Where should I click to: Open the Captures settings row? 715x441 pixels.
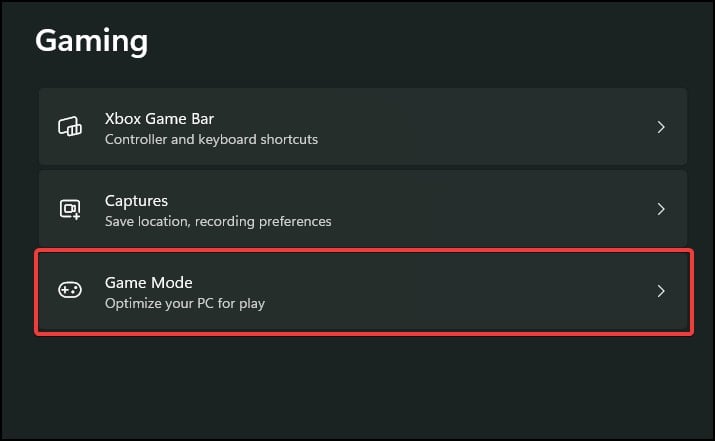pyautogui.click(x=363, y=208)
